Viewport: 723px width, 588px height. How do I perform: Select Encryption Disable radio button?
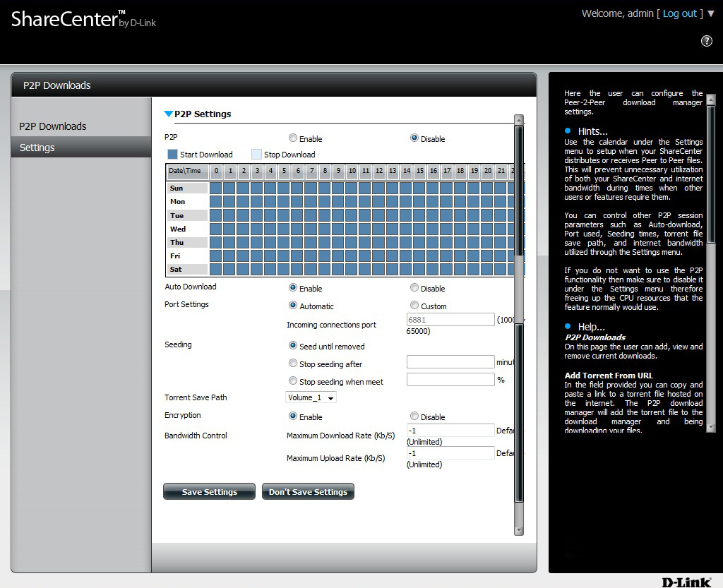(x=414, y=416)
